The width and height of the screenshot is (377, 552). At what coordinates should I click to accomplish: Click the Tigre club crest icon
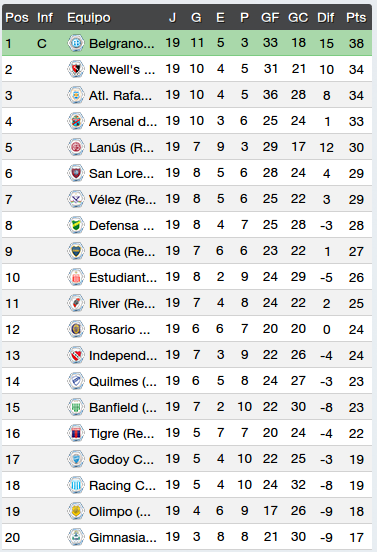(76, 433)
